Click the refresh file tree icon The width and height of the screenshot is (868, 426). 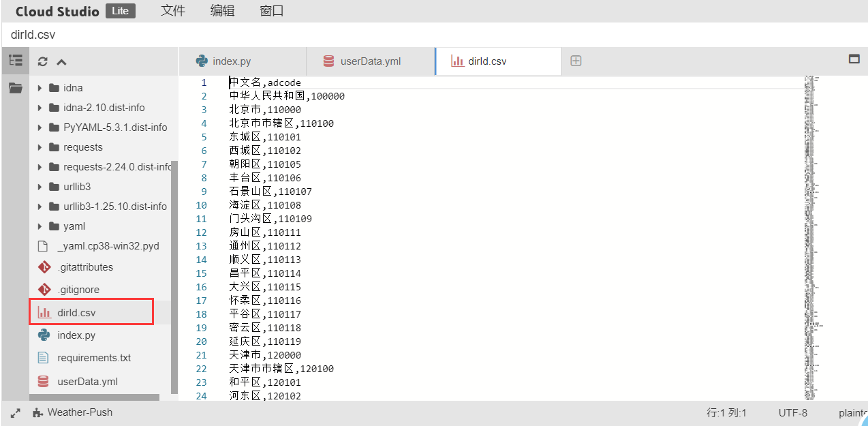pyautogui.click(x=43, y=61)
